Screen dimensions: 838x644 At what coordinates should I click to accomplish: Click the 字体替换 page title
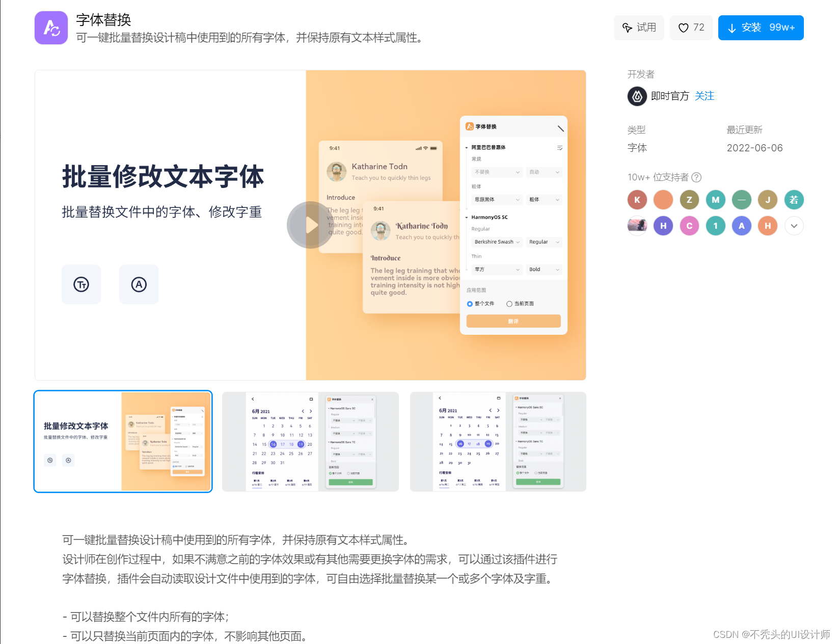click(104, 20)
